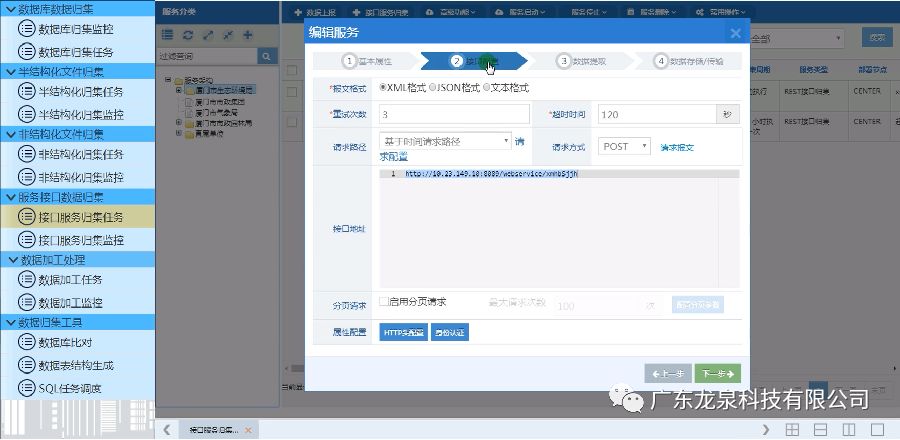Click the refresh icon in service category toolbar

187,35
